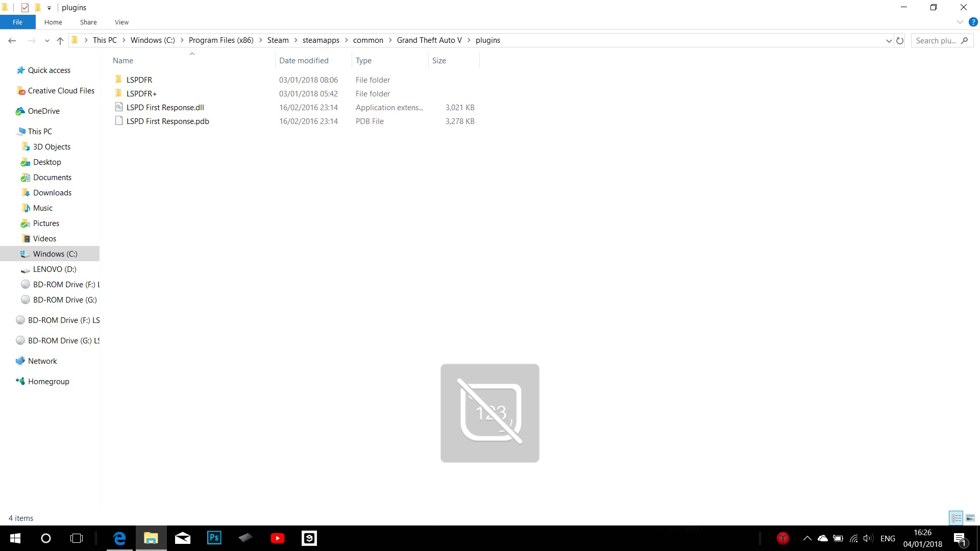Image resolution: width=980 pixels, height=551 pixels.
Task: Select the LSPD First Response.dll file
Action: [165, 107]
